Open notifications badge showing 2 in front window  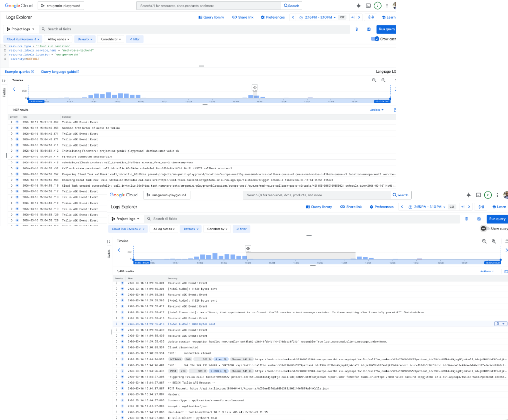pos(487,195)
